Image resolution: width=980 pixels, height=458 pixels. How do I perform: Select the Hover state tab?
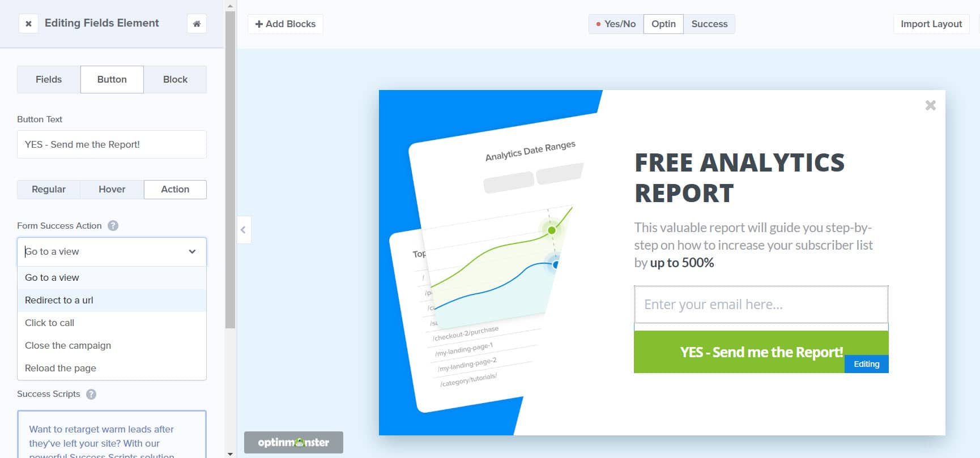point(112,189)
